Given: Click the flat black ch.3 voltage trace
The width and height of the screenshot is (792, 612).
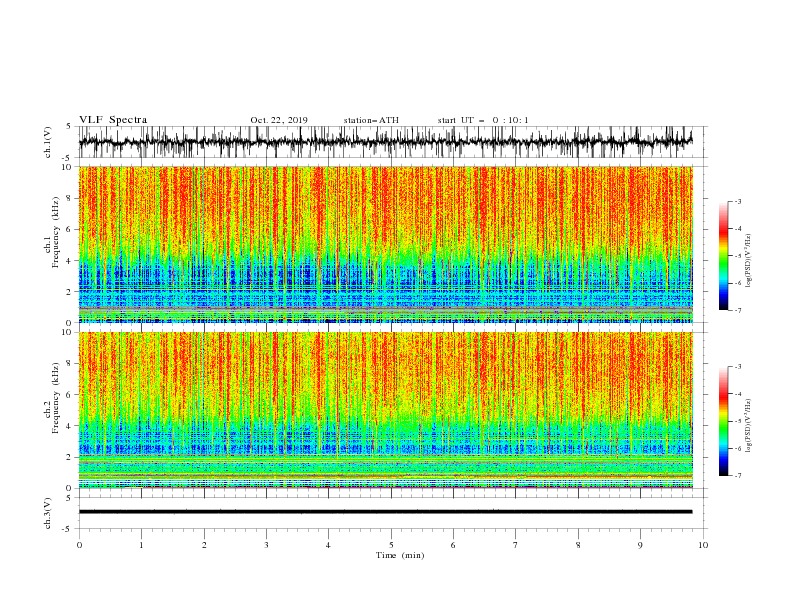Looking at the screenshot, I should [385, 512].
